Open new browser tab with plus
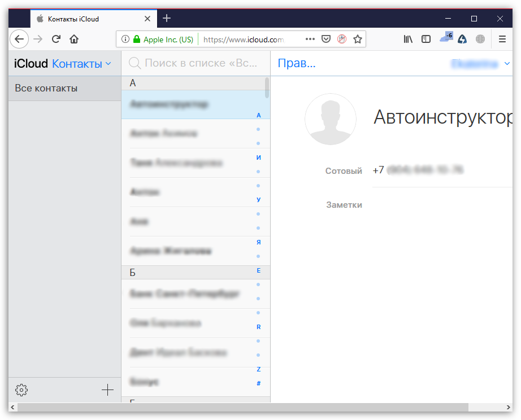Image resolution: width=521 pixels, height=420 pixels. [x=167, y=18]
